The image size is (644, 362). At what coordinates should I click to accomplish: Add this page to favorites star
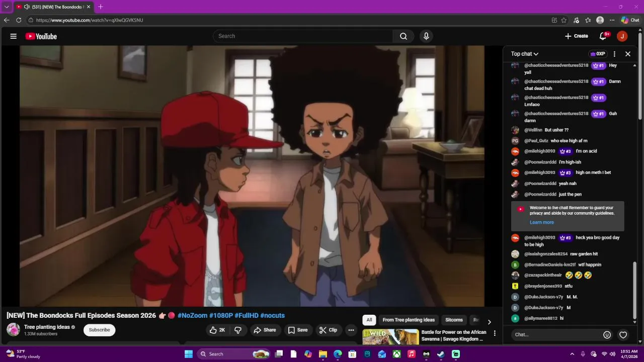pos(564,20)
